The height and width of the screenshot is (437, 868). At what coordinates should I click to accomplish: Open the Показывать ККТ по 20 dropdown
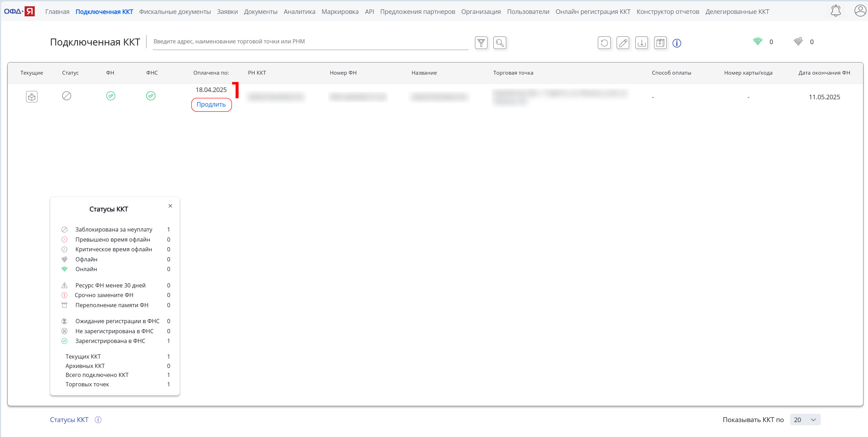point(805,420)
